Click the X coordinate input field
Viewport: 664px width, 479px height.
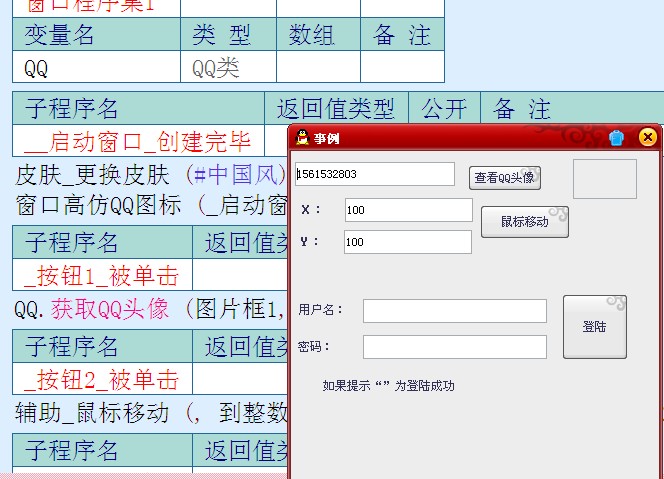click(x=409, y=210)
